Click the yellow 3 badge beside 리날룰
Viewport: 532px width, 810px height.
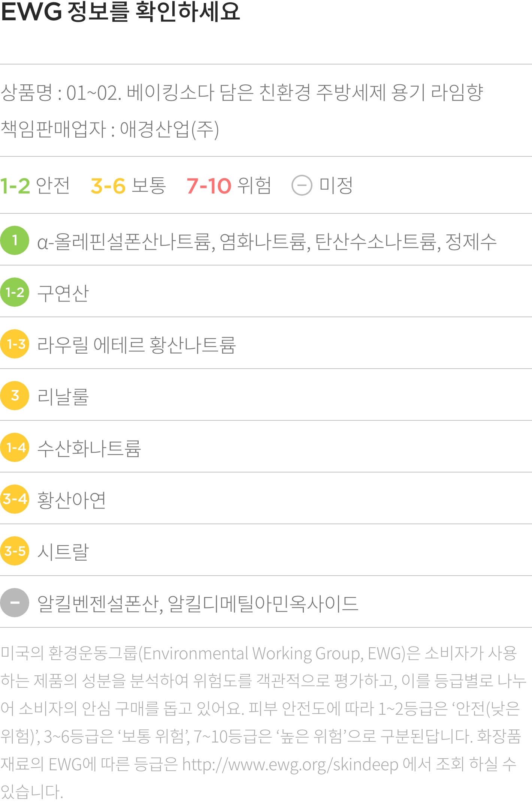[15, 396]
